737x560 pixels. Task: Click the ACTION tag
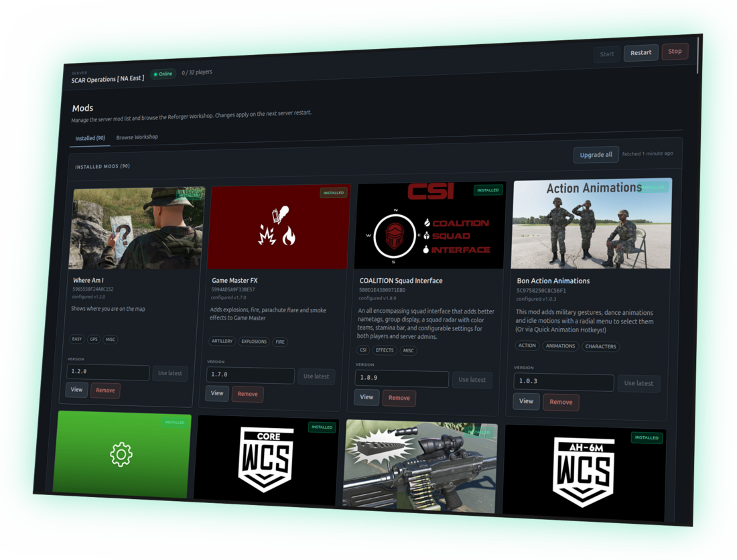(527, 345)
